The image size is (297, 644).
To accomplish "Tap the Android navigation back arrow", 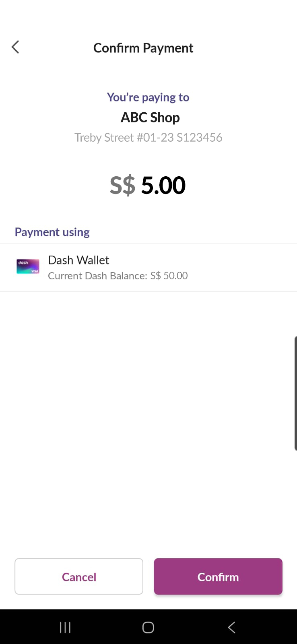I will (x=231, y=627).
